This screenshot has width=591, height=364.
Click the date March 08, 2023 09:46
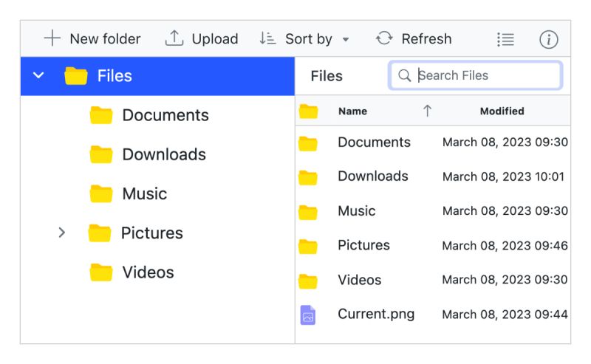pyautogui.click(x=505, y=246)
